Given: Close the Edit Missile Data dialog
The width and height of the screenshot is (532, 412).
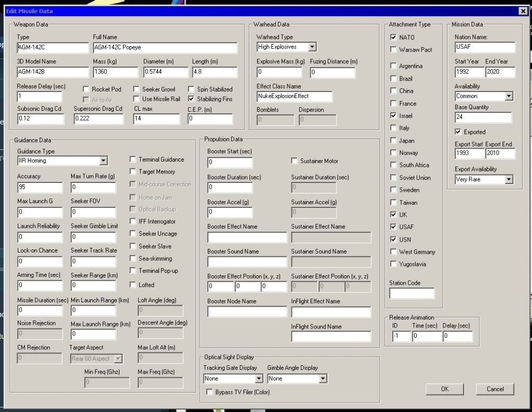Looking at the screenshot, I should point(523,11).
